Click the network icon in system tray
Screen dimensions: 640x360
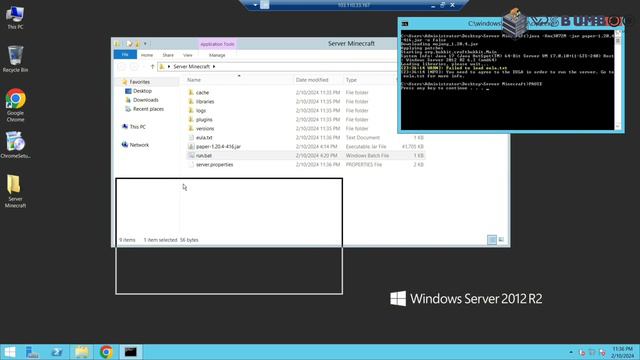[592, 352]
